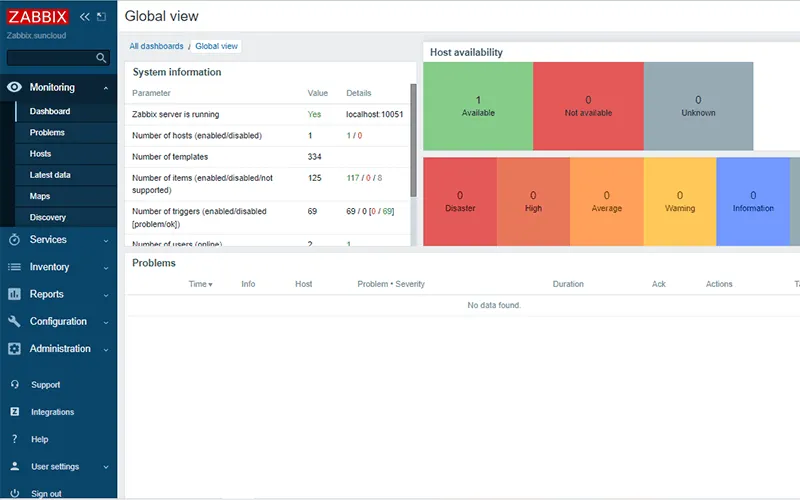
Task: Click the Information severity tile
Action: coord(753,202)
